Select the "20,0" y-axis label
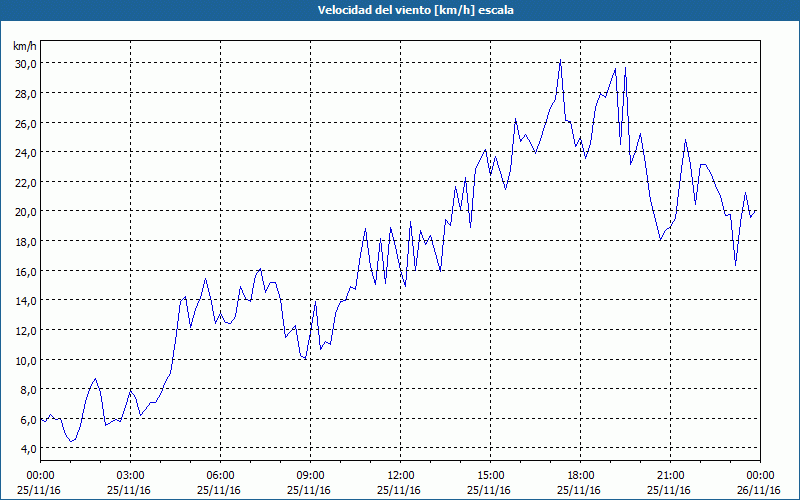Screen dimensions: 800x500 tap(25, 212)
